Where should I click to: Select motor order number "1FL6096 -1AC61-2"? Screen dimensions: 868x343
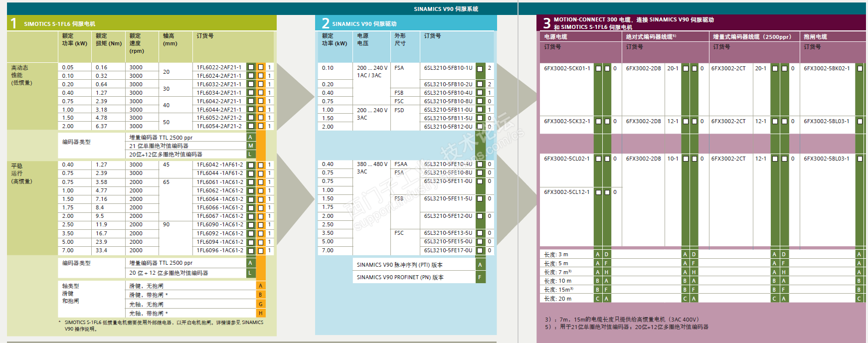pyautogui.click(x=220, y=250)
